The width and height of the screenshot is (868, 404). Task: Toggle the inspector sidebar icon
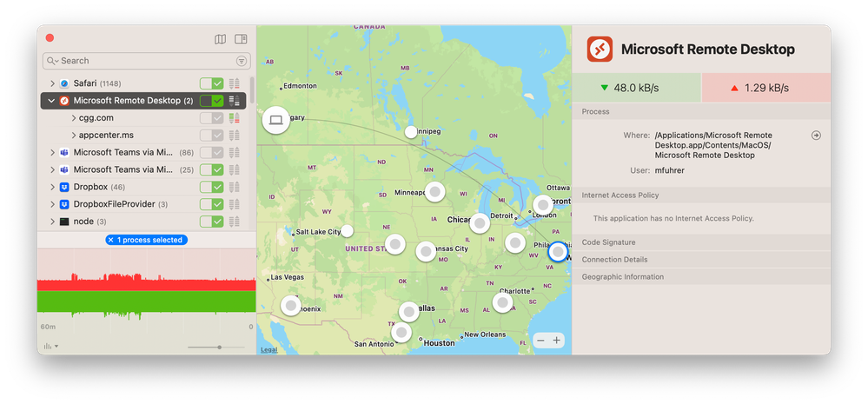tap(241, 39)
